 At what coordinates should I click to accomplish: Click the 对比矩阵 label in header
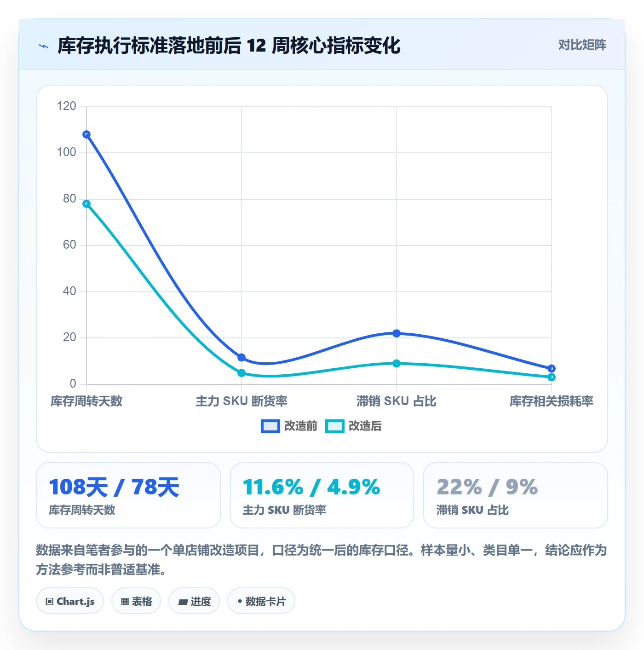[x=582, y=45]
